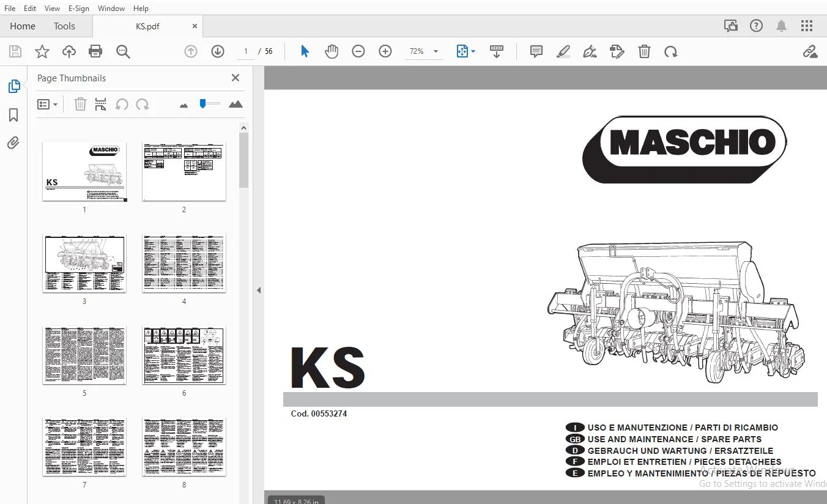The image size is (827, 504).
Task: Delete the page with the toolbar trash icon
Action: point(644,52)
